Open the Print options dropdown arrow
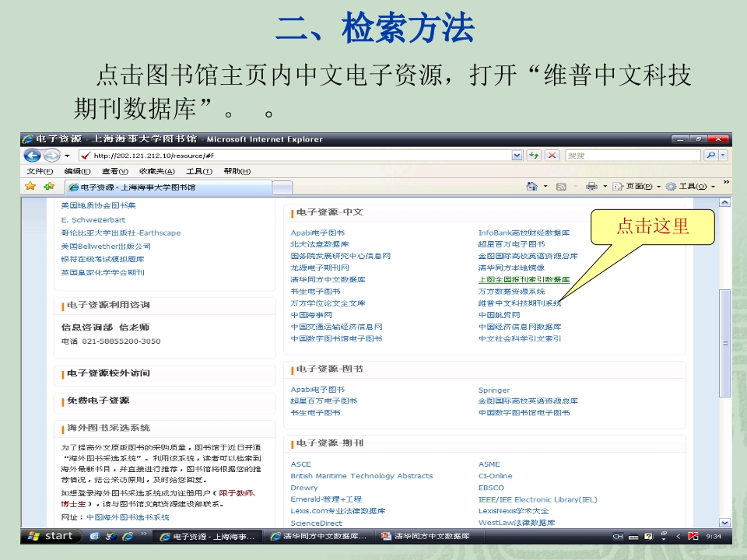Viewport: 747px width, 560px height. point(605,187)
